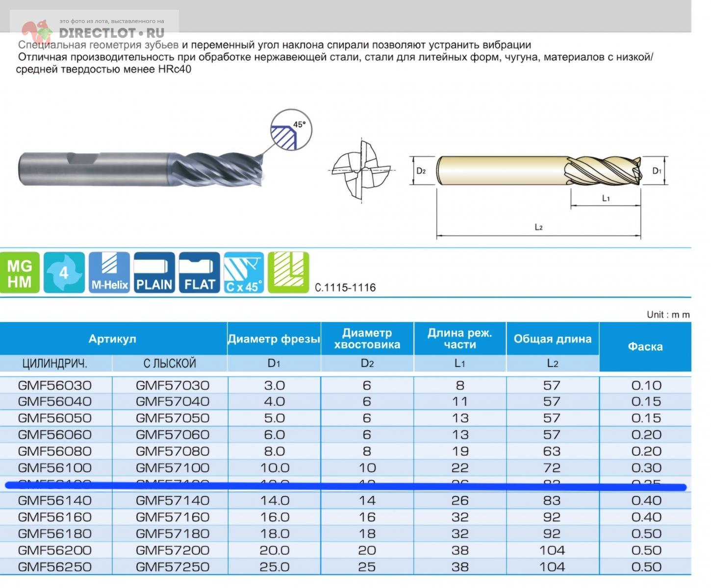Screen dimensions: 711x588
Task: Click article GMF57250
Action: point(173,567)
